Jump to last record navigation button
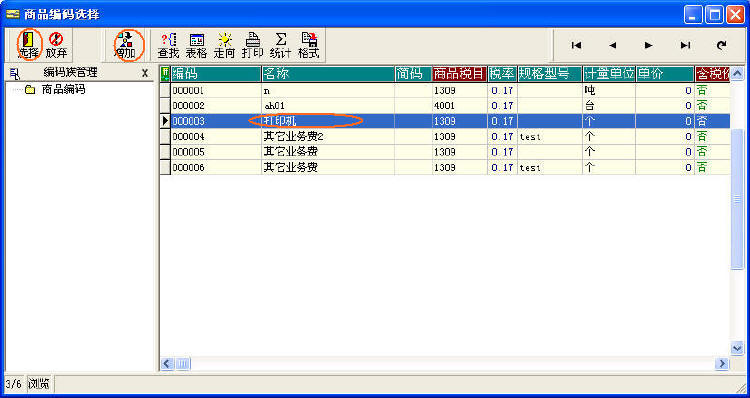750x398 pixels. click(x=685, y=45)
